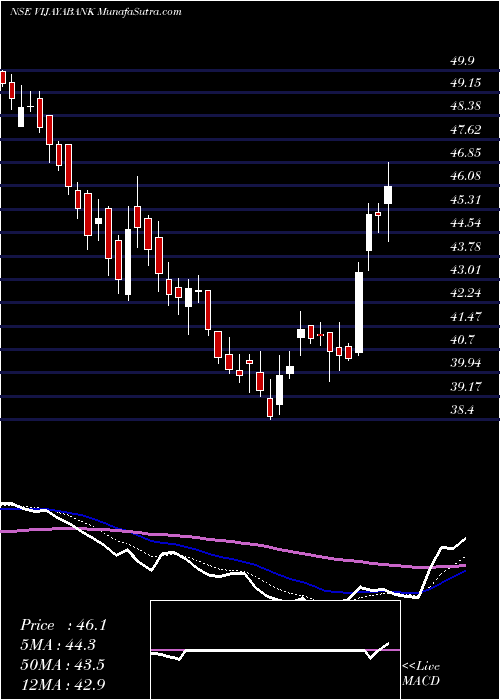
Task: Click the 12MA : 42.9 readout
Action: click(63, 684)
